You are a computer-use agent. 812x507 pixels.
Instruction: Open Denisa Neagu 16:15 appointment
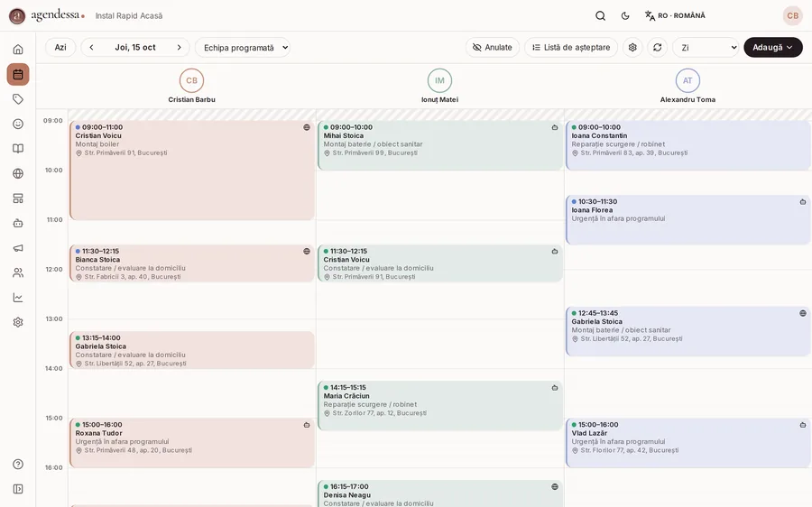440,494
